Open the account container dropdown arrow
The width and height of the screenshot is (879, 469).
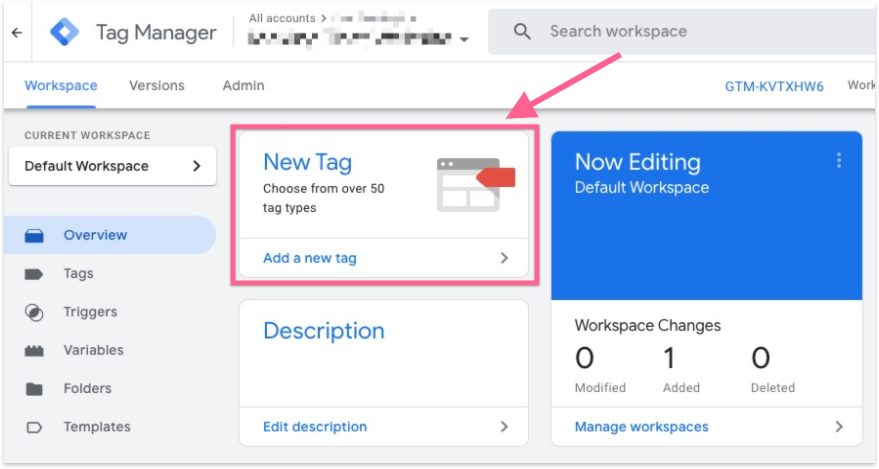(x=463, y=40)
